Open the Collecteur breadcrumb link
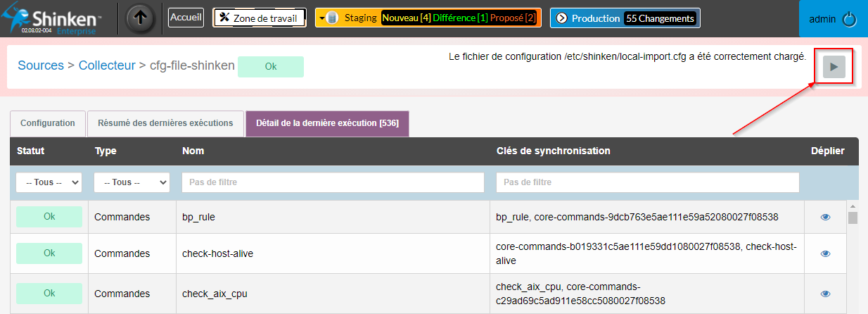Image resolution: width=868 pixels, height=314 pixels. point(107,65)
